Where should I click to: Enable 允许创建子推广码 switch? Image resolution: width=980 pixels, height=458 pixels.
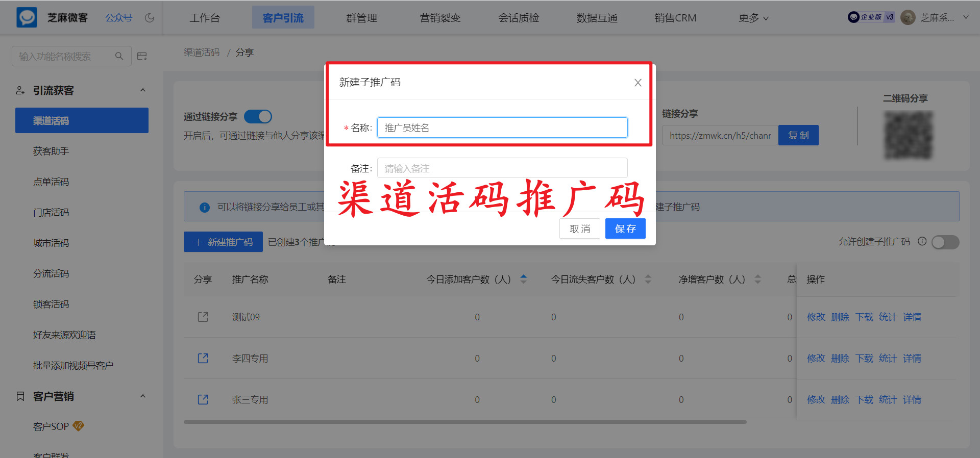(x=945, y=242)
